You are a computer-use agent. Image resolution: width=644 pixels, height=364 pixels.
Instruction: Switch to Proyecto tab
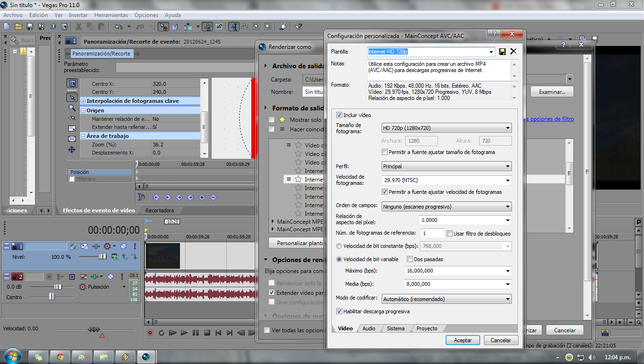click(427, 328)
